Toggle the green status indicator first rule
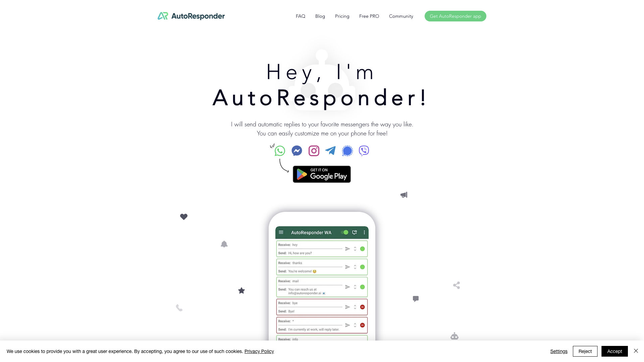This screenshot has height=362, width=644. tap(362, 249)
